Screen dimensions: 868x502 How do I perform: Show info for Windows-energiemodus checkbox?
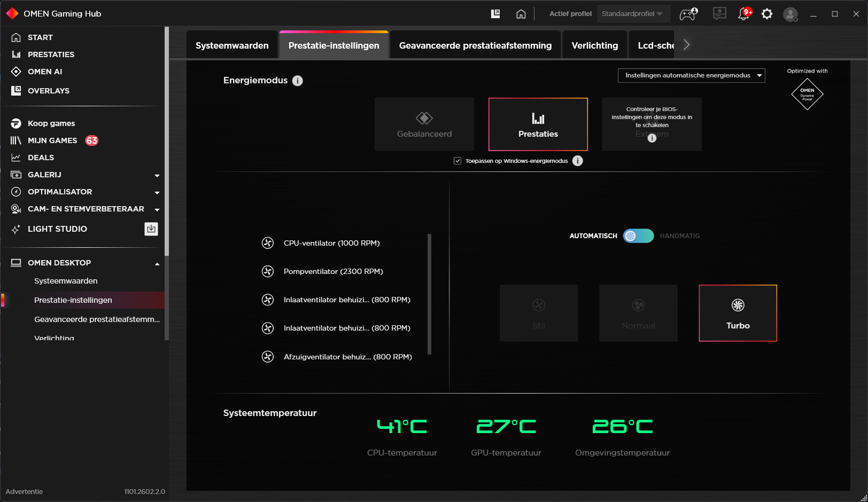pyautogui.click(x=578, y=161)
